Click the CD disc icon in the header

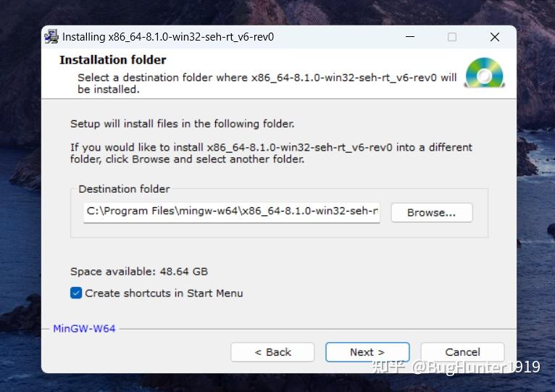tap(484, 73)
